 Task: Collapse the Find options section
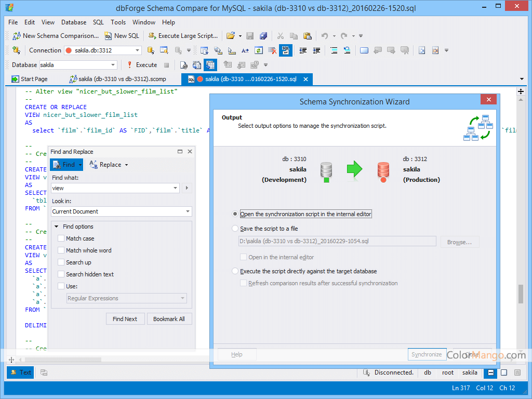(56, 227)
